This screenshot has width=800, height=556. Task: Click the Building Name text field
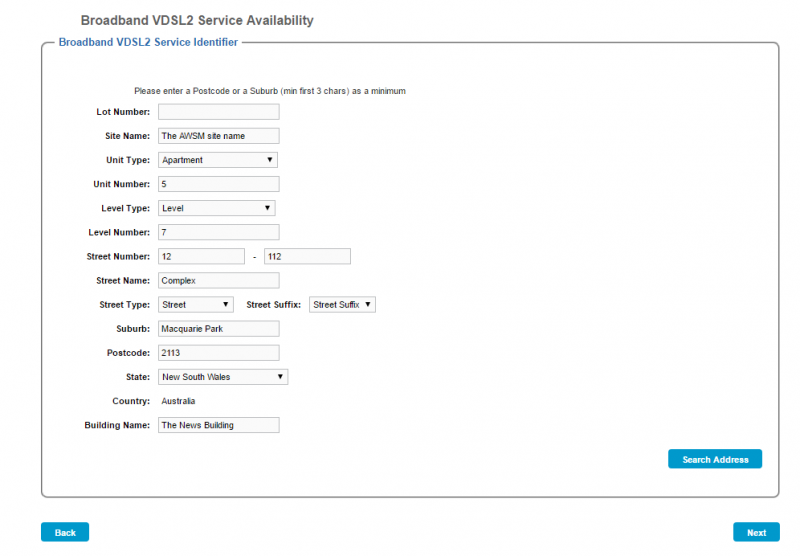pyautogui.click(x=218, y=425)
